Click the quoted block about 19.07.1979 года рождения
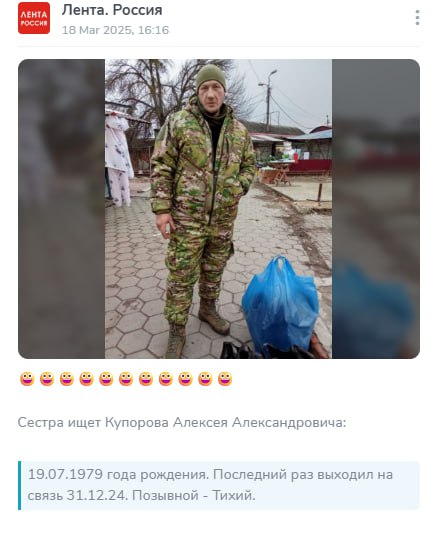The image size is (433, 546). pyautogui.click(x=219, y=485)
